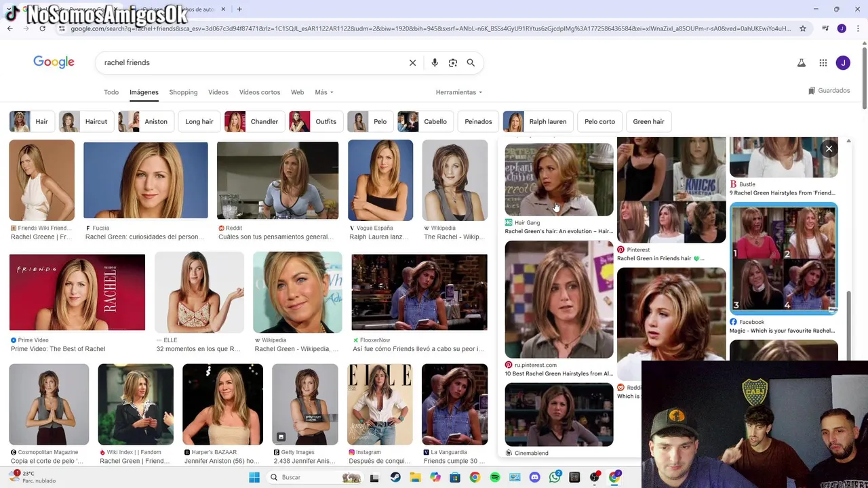Apply the Green hair filter chip

coord(648,121)
